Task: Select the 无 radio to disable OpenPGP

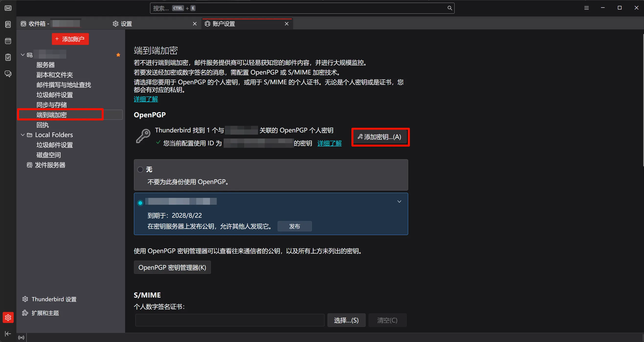Action: tap(140, 169)
